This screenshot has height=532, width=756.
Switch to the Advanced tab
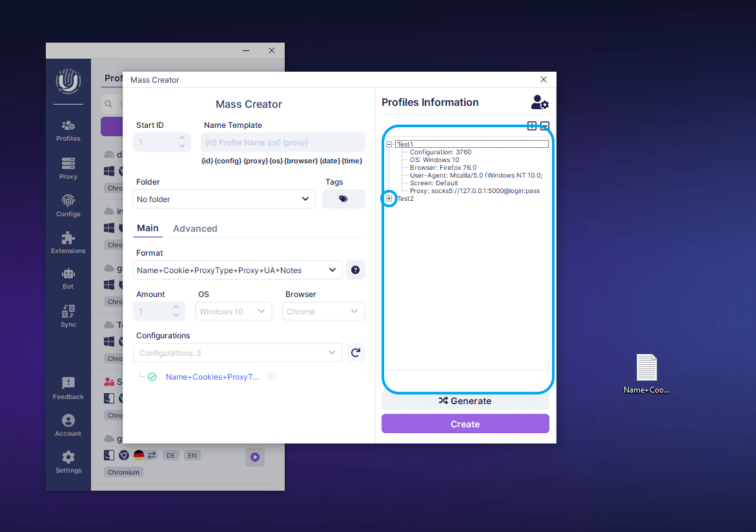195,229
